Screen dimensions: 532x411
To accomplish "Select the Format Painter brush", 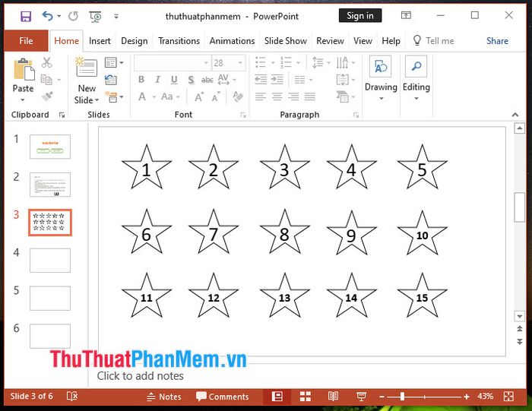I will tap(47, 96).
